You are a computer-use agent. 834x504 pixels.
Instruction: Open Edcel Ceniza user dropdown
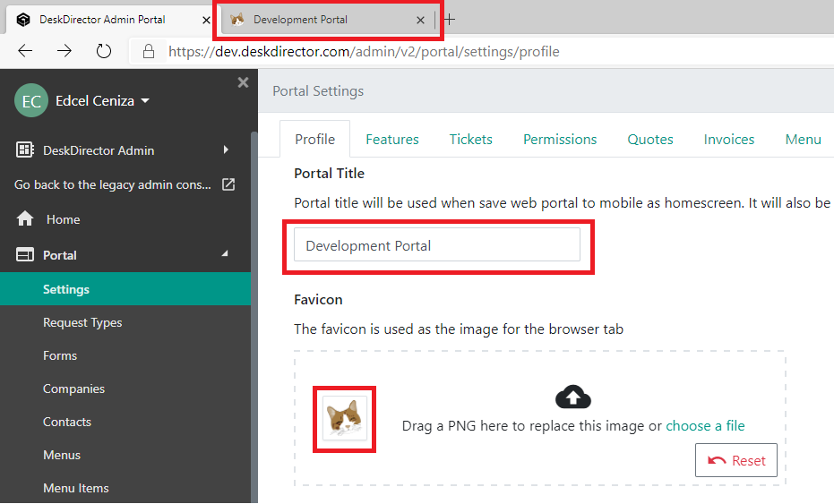tap(102, 100)
